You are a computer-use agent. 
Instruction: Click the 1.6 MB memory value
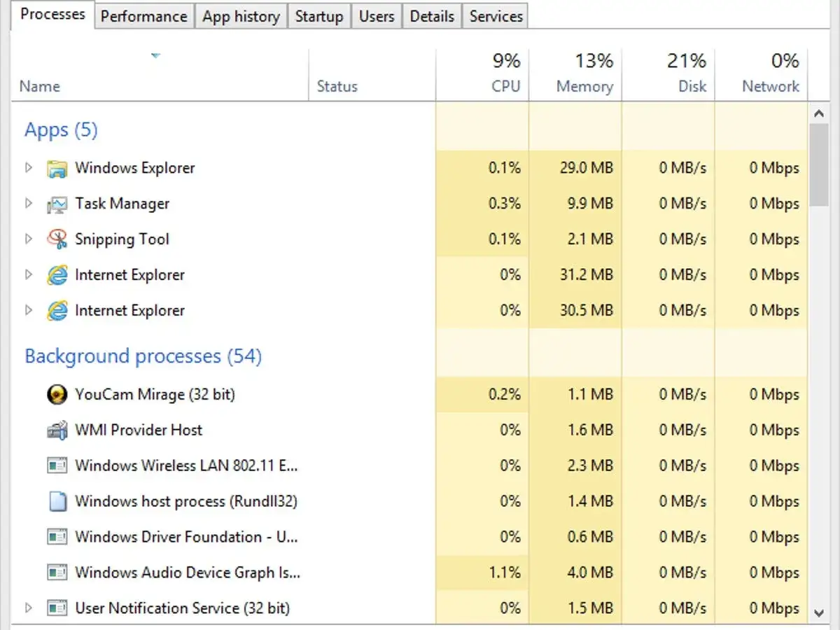click(x=591, y=430)
